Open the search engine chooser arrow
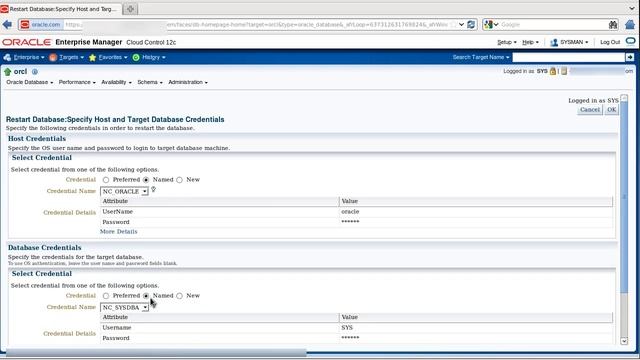 point(496,24)
